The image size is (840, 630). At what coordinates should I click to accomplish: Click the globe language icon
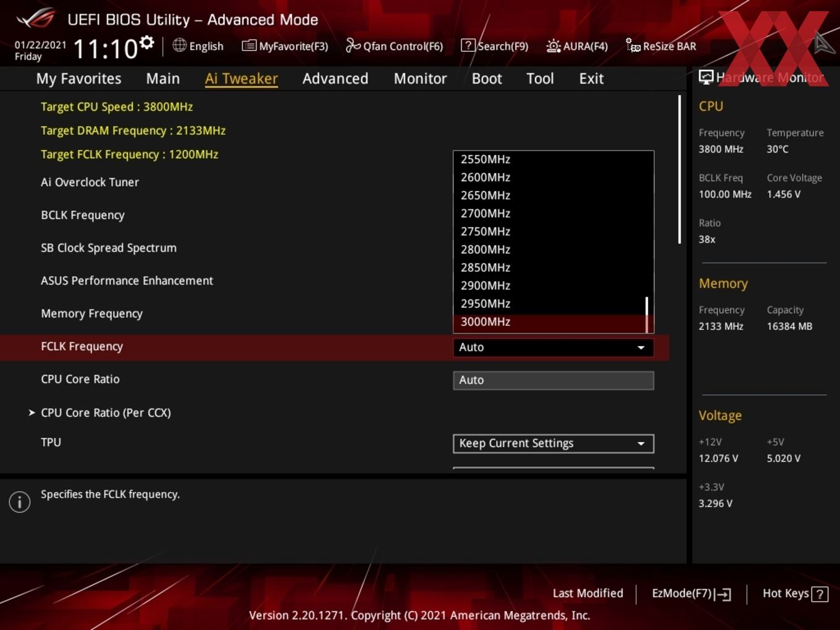tap(179, 45)
